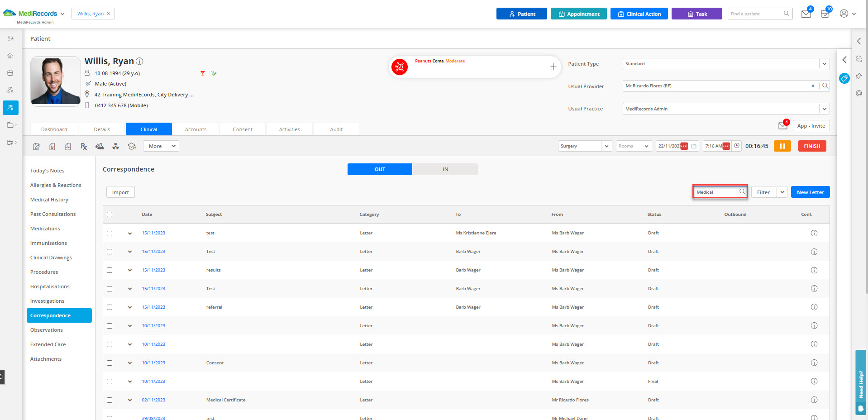Viewport: 868px width, 420px height.
Task: Open the Usual Practice dropdown
Action: [824, 109]
